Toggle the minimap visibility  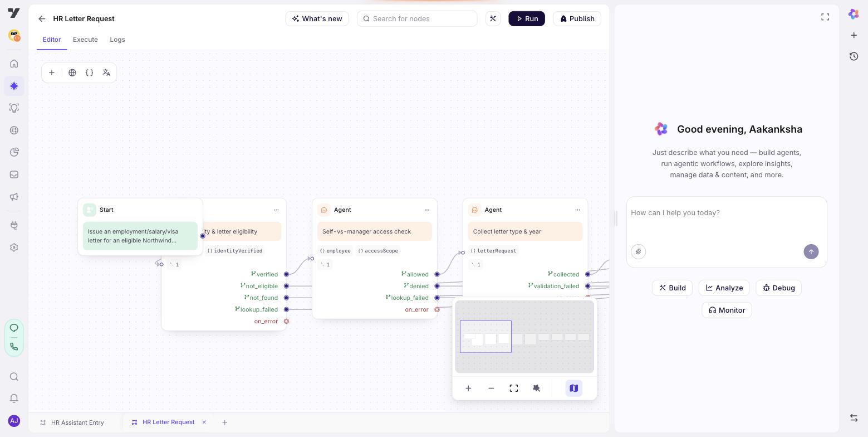coord(574,389)
